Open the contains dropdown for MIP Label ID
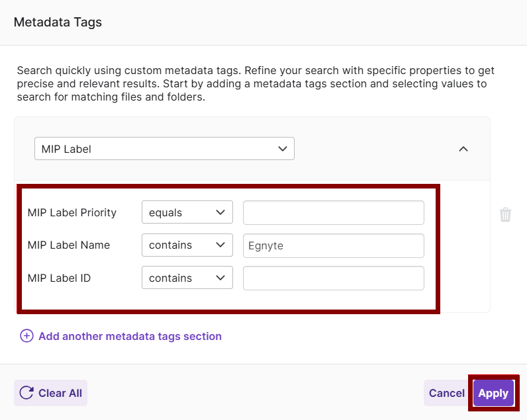527x420 pixels. click(187, 278)
